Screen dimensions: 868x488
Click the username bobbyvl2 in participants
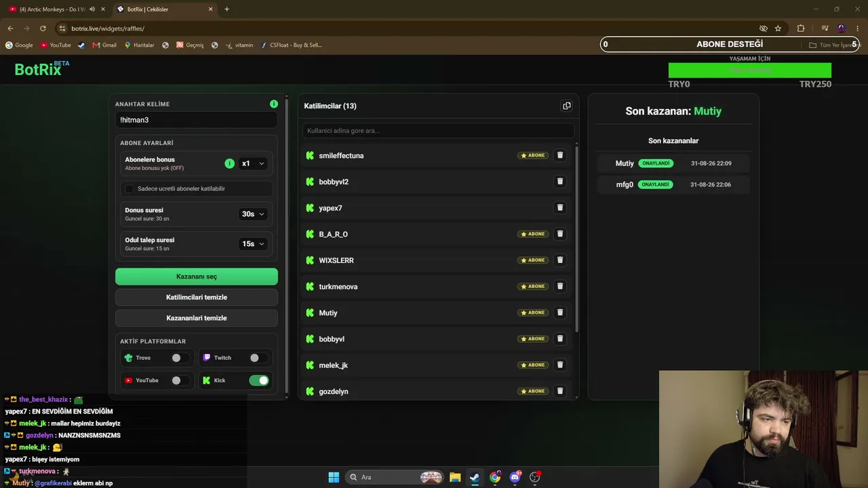pyautogui.click(x=334, y=182)
